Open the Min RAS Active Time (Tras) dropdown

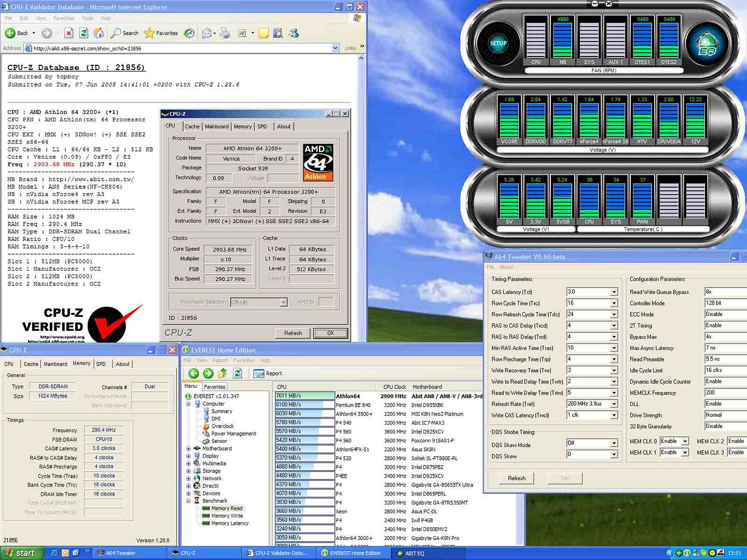click(614, 348)
